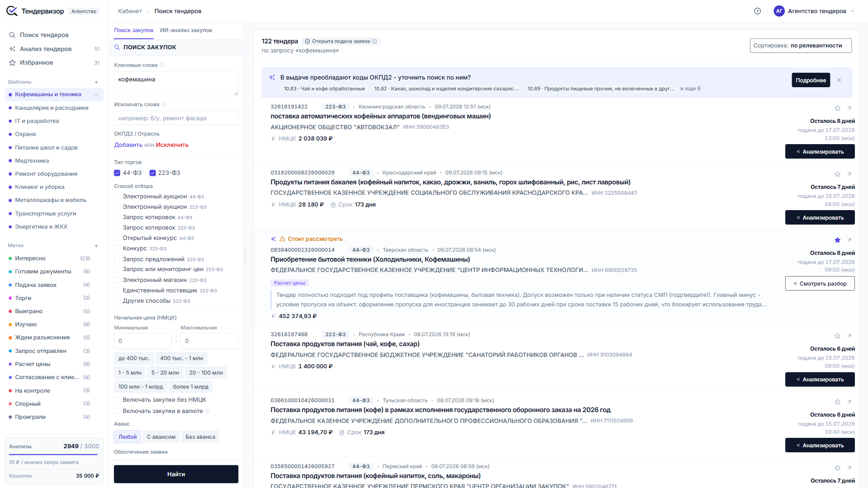The width and height of the screenshot is (868, 488).
Task: Uncheck the 223-ФЗ trade type
Action: [x=153, y=173]
